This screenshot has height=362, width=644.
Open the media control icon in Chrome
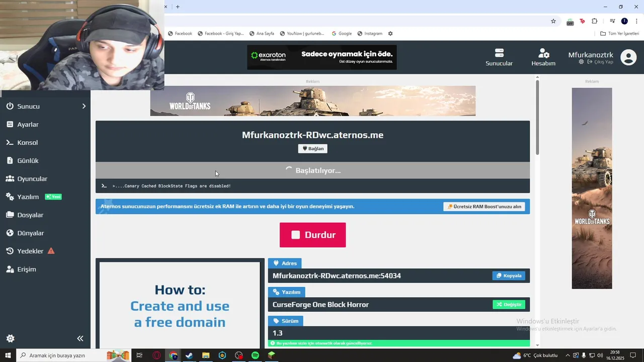pos(612,21)
